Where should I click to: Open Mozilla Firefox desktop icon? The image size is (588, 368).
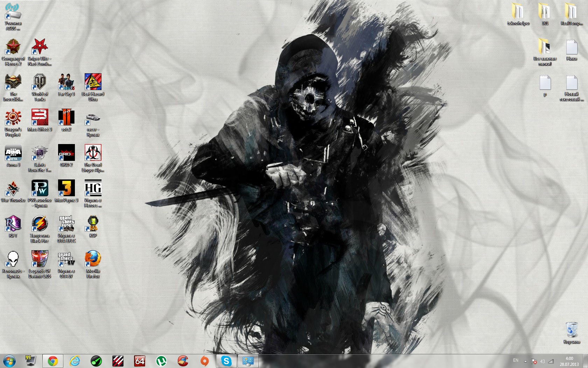pos(93,265)
